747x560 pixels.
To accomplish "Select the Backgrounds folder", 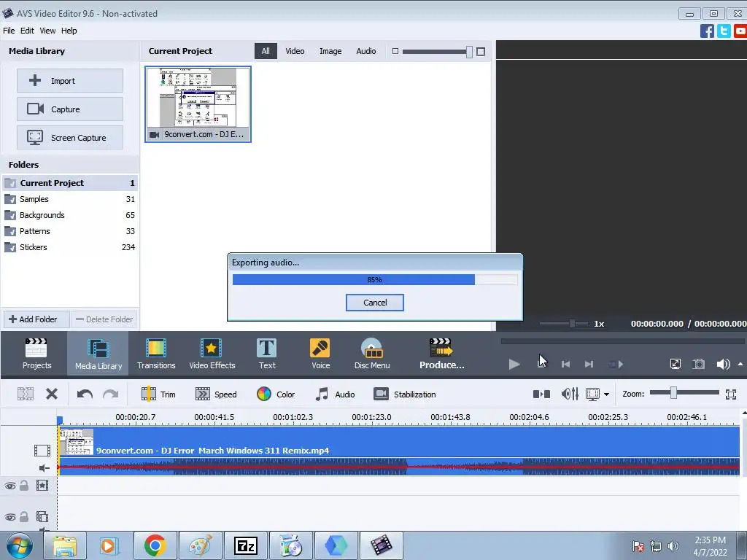I will (70, 215).
